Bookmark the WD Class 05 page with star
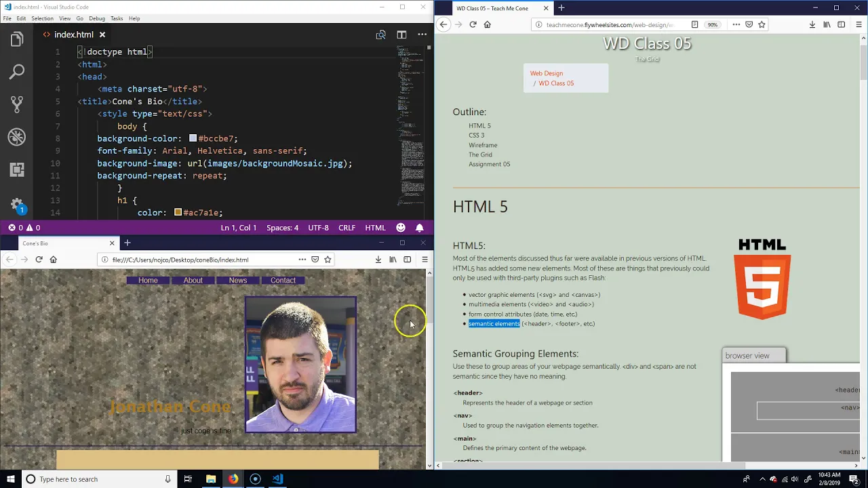Image resolution: width=868 pixels, height=488 pixels. coord(762,24)
